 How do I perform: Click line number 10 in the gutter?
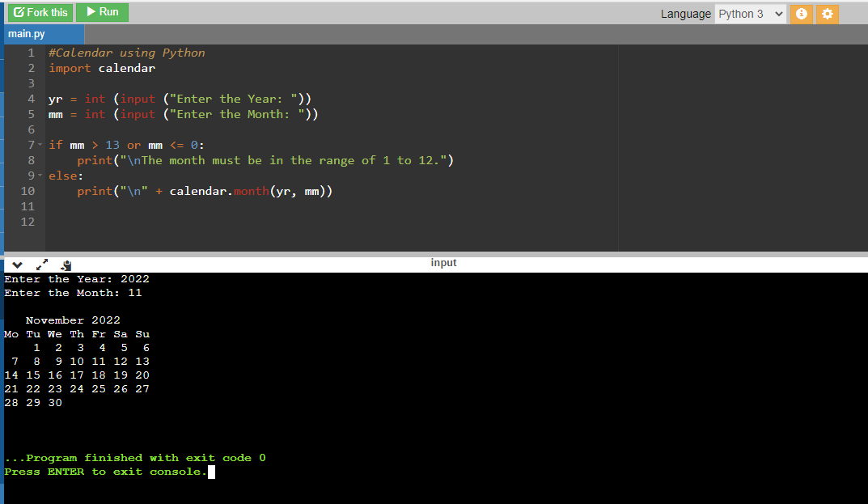pos(28,191)
